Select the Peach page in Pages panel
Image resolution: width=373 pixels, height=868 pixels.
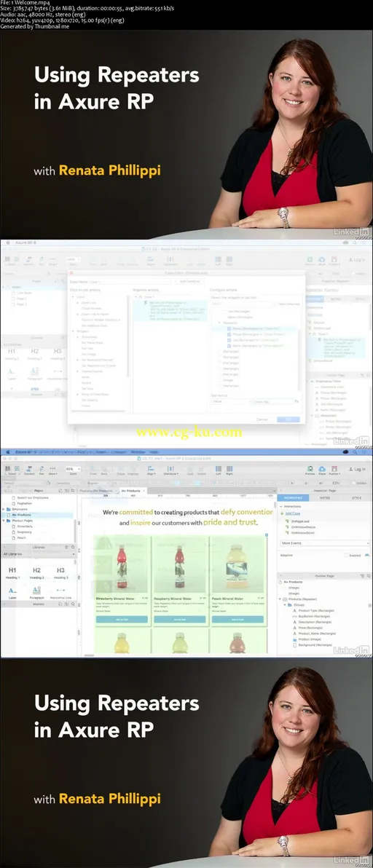click(22, 537)
